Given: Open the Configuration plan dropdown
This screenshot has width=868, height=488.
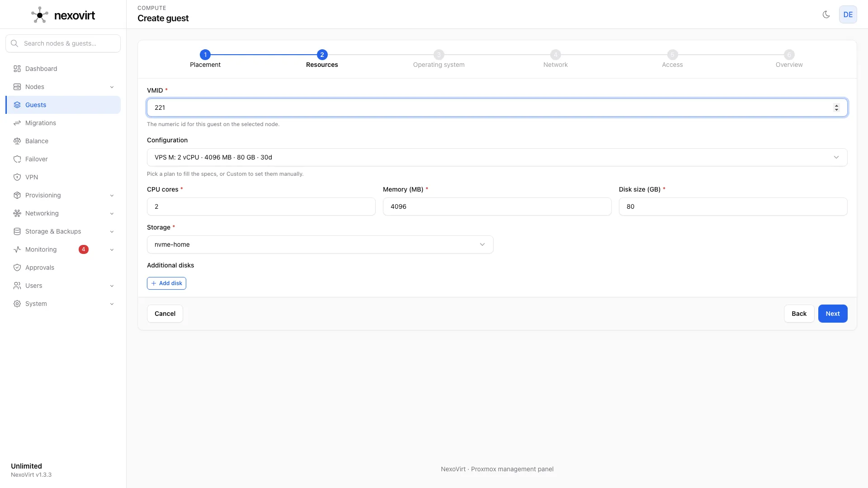Looking at the screenshot, I should (497, 157).
